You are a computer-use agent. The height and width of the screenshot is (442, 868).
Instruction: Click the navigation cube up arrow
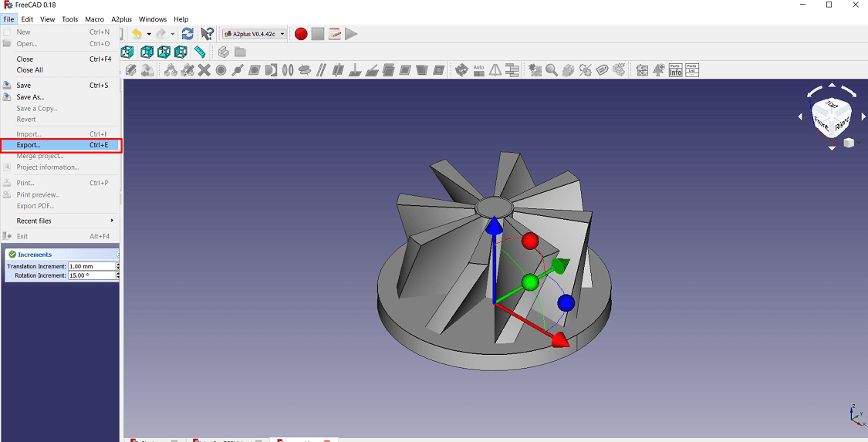(x=832, y=86)
